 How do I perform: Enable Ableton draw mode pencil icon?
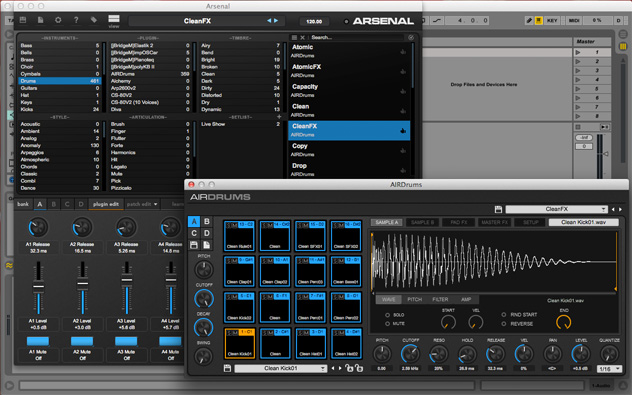[x=529, y=20]
